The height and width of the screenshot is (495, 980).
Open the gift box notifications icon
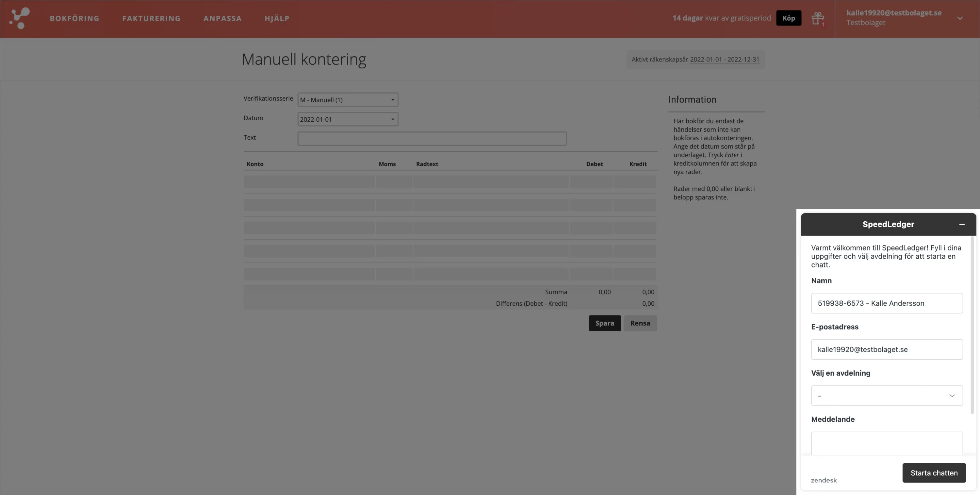(818, 18)
